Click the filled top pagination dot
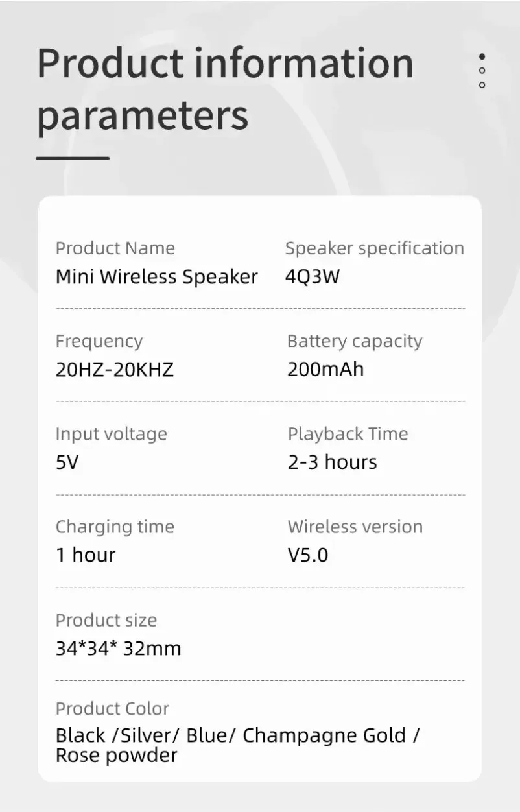The image size is (520, 812). tap(482, 57)
